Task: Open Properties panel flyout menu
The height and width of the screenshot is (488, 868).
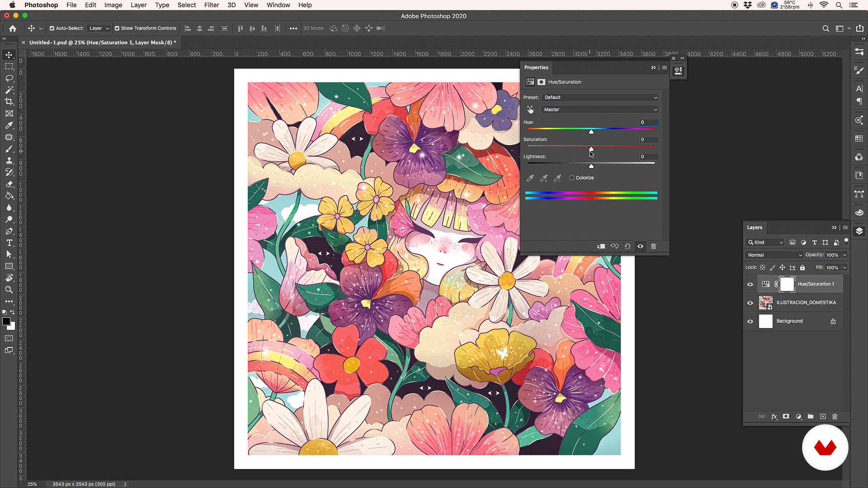Action: pyautogui.click(x=665, y=67)
